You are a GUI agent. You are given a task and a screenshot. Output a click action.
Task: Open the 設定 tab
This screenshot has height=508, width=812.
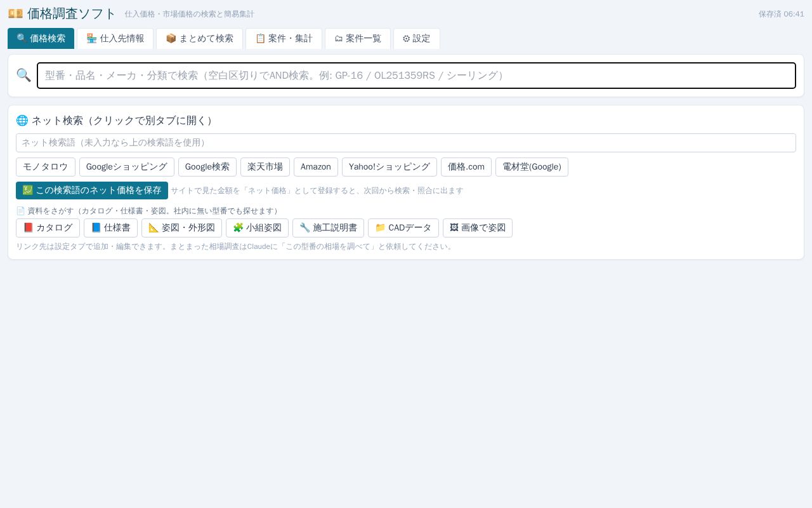(417, 38)
